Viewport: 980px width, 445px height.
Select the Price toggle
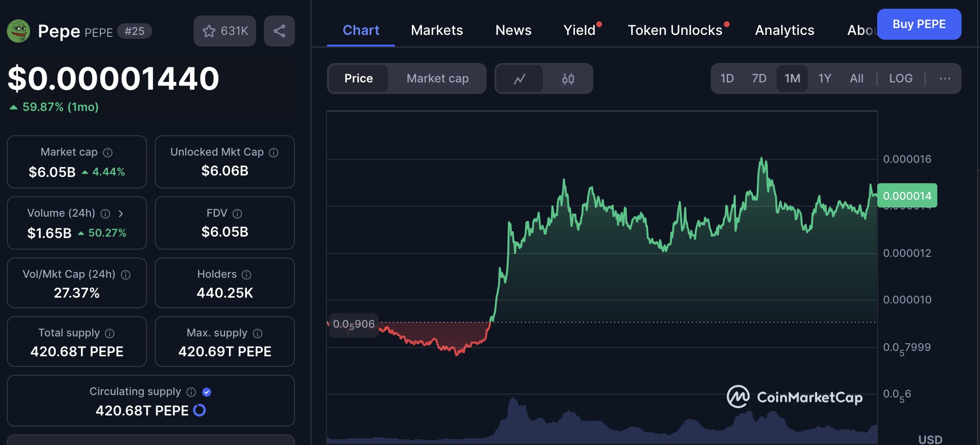coord(359,79)
